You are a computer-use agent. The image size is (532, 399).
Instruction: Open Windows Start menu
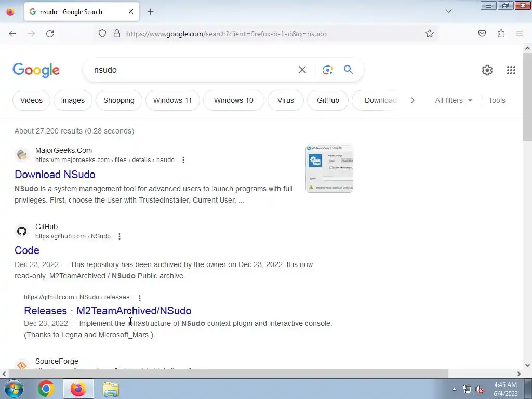(14, 389)
